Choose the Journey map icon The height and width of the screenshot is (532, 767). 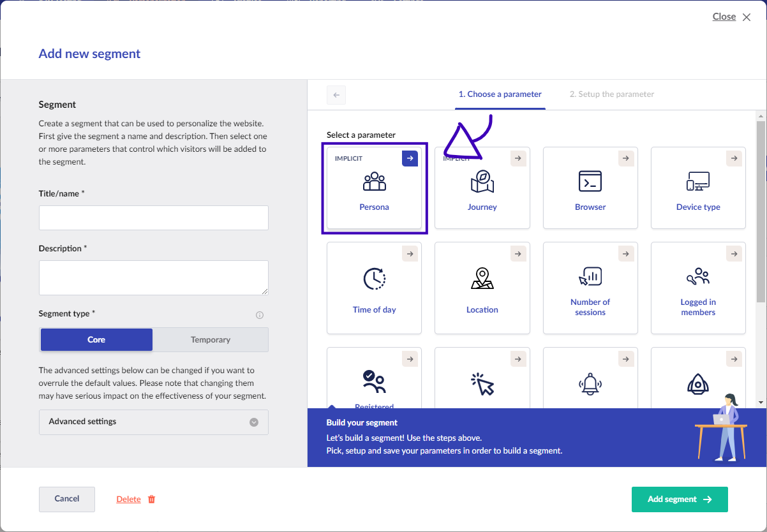482,182
